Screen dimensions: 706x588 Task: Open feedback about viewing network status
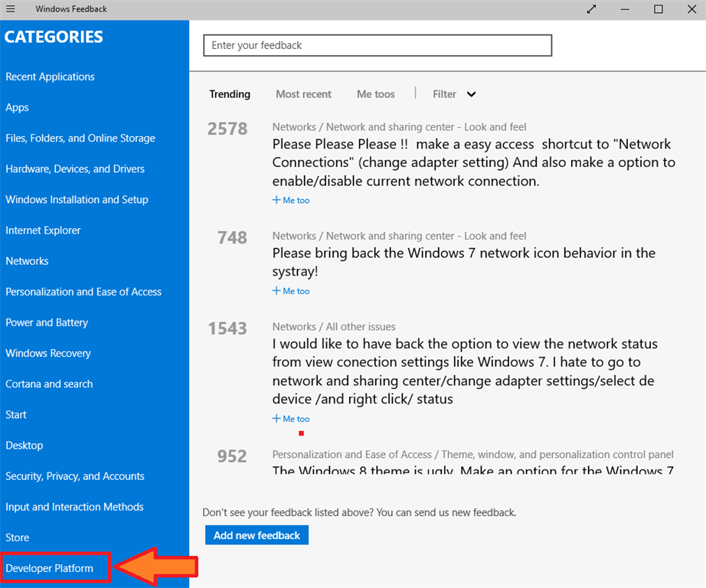point(465,371)
